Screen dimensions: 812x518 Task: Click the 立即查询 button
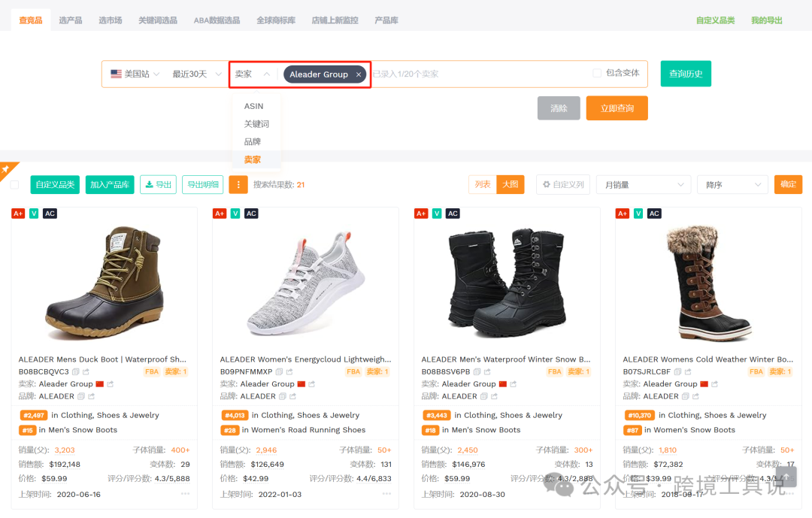(x=617, y=108)
